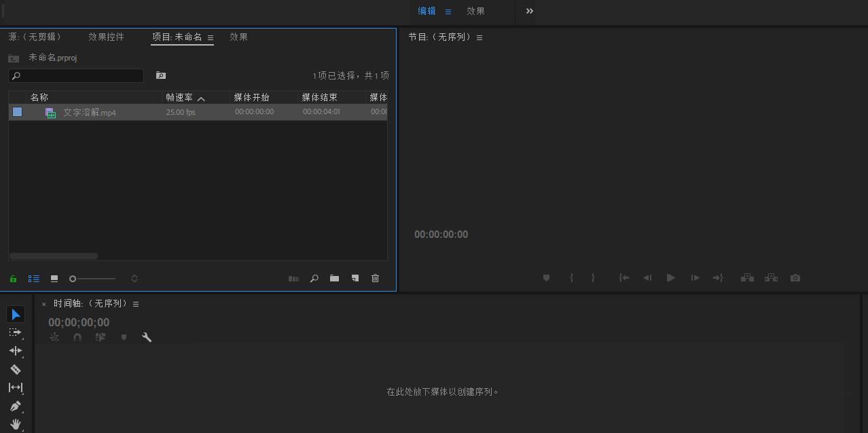
Task: Select the Selection arrow tool
Action: [x=16, y=314]
